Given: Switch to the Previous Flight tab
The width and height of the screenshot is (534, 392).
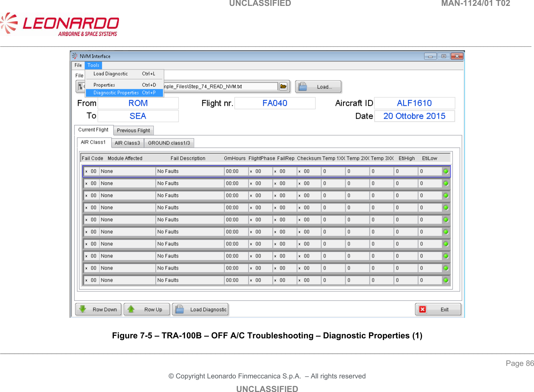Looking at the screenshot, I should tap(133, 130).
